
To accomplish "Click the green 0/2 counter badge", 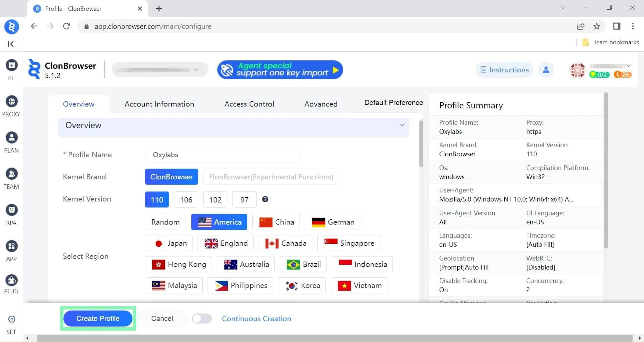I will click(600, 74).
